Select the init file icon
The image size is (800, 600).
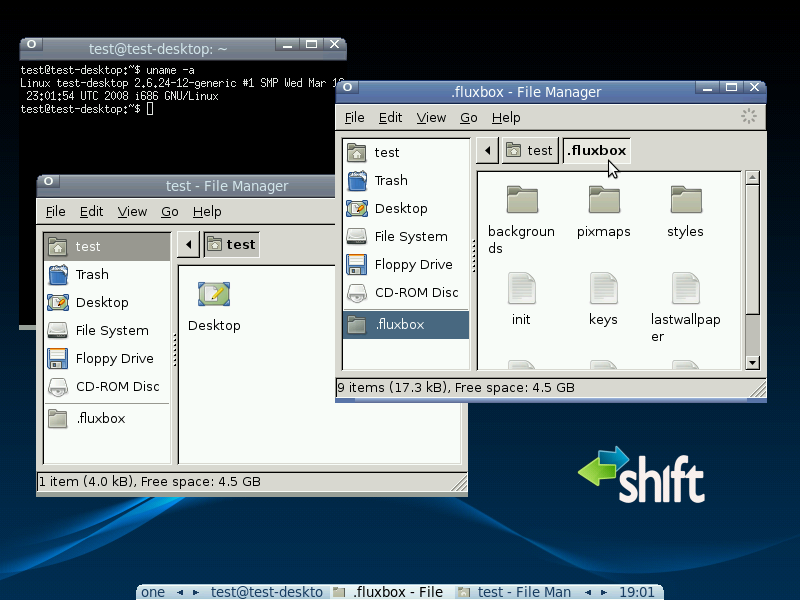click(x=521, y=289)
